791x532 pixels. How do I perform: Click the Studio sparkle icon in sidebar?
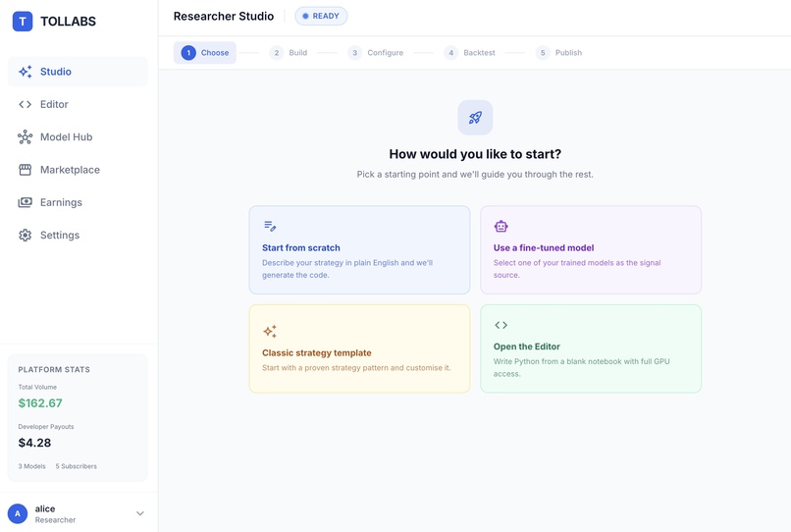[26, 72]
